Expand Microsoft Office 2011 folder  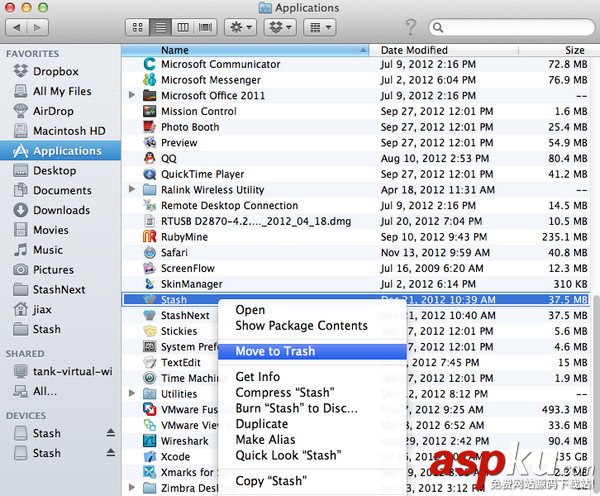click(132, 95)
